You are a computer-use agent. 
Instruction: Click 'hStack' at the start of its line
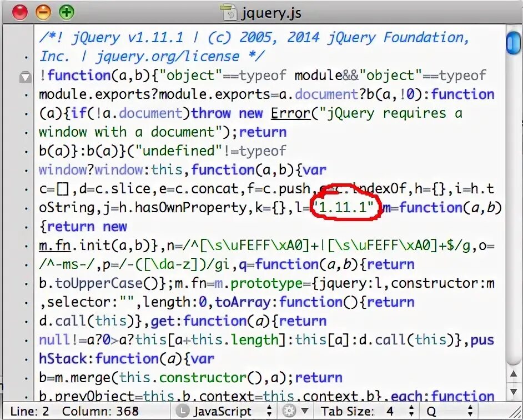click(x=63, y=359)
